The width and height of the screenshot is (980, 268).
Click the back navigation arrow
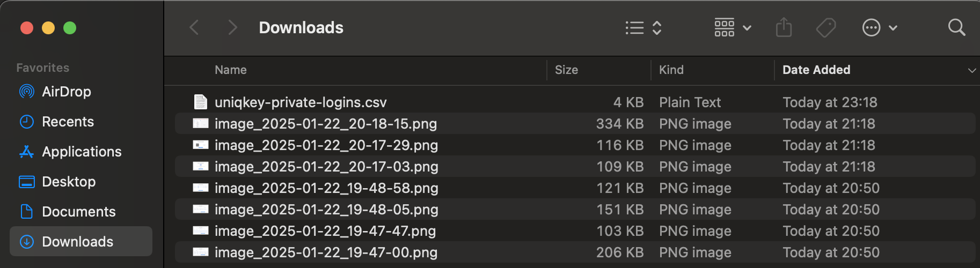click(x=194, y=27)
